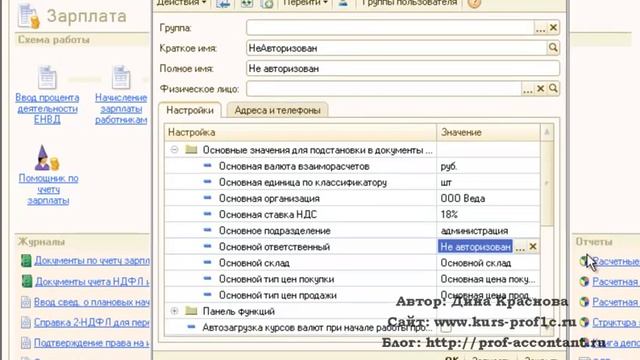The height and width of the screenshot is (360, 640).
Task: Open Ввод процента деятельности ЕНВД link
Action: pos(47,109)
